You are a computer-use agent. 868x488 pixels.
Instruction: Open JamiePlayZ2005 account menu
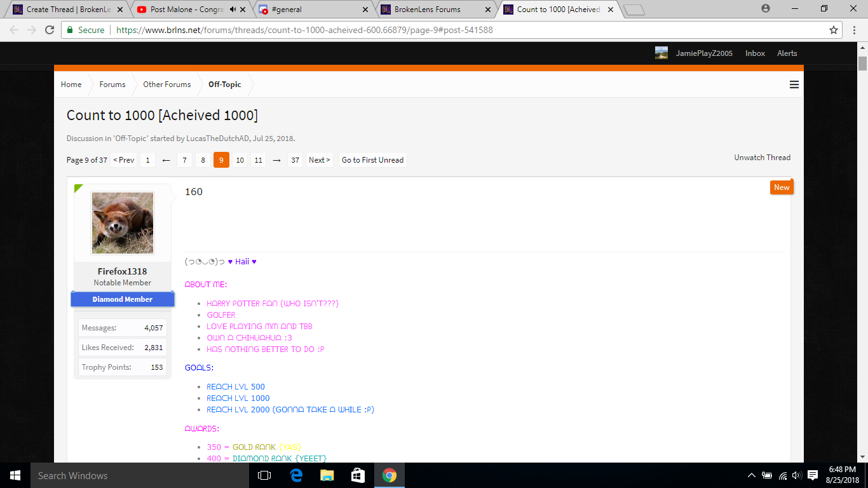(x=704, y=53)
